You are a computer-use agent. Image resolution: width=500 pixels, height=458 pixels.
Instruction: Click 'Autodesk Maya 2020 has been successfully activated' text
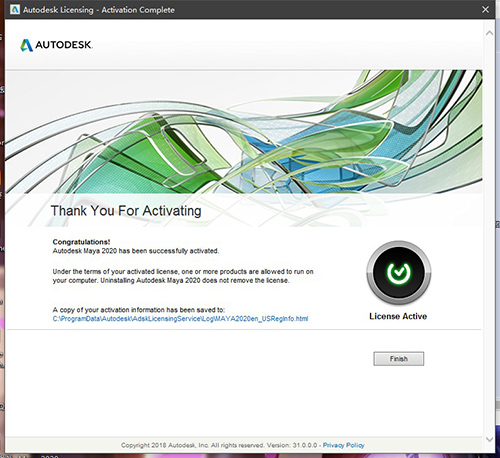(x=136, y=251)
